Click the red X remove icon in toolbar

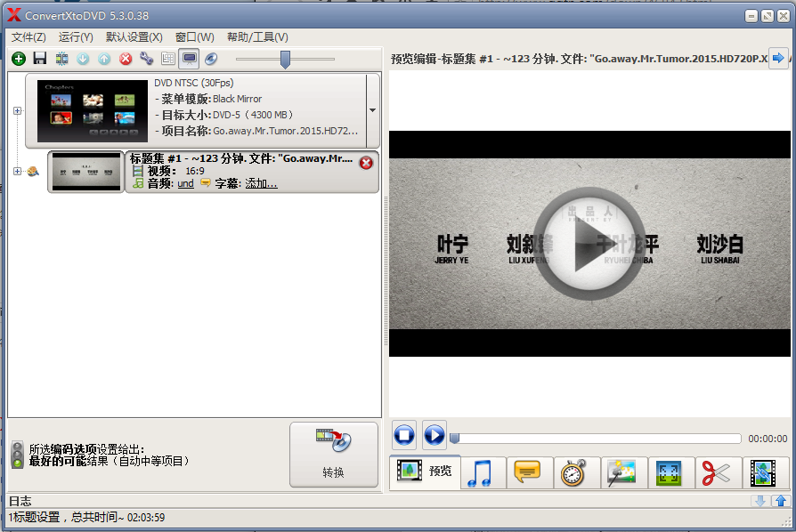(x=126, y=59)
